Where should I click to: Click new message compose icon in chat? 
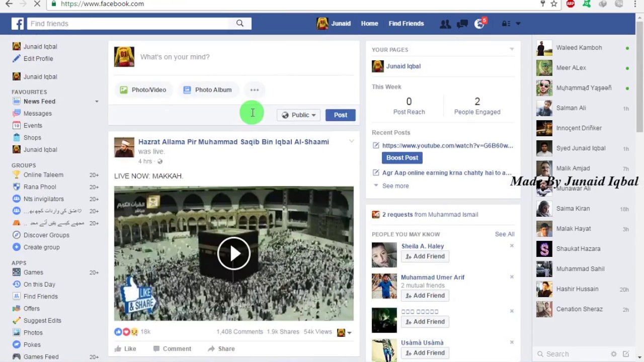[x=626, y=354]
